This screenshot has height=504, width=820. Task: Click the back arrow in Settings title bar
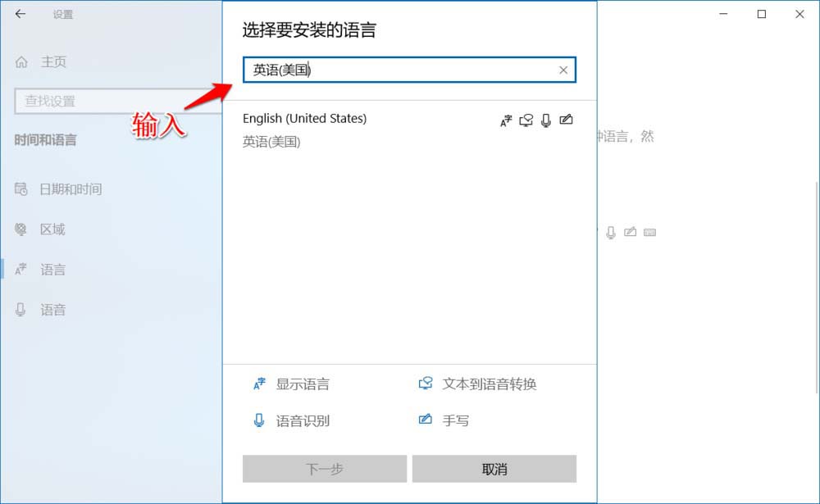pyautogui.click(x=20, y=14)
